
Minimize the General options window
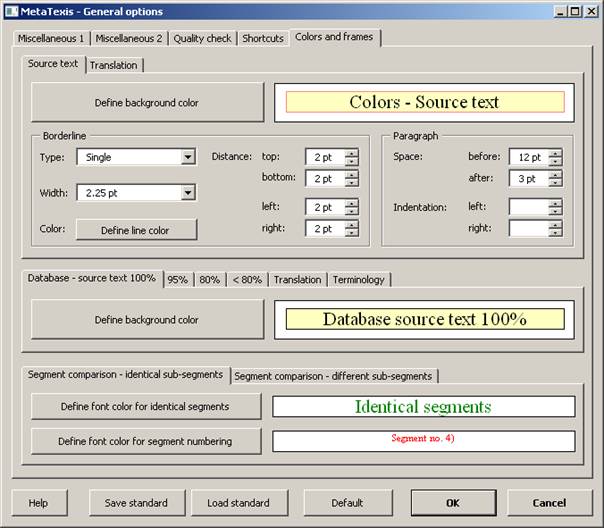click(560, 12)
